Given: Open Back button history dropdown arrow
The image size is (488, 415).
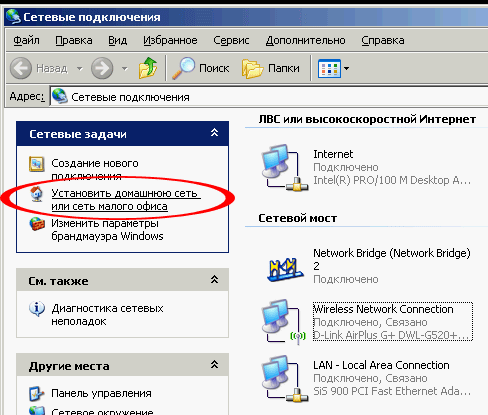Looking at the screenshot, I should pyautogui.click(x=80, y=69).
